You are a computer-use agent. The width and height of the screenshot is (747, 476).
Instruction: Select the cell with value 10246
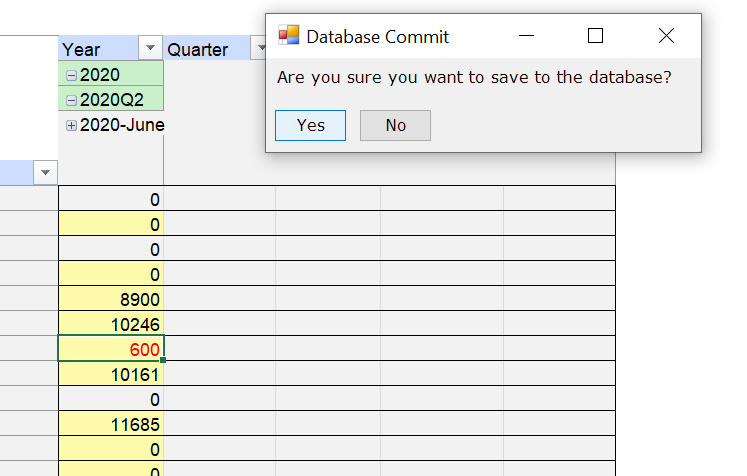coord(111,324)
